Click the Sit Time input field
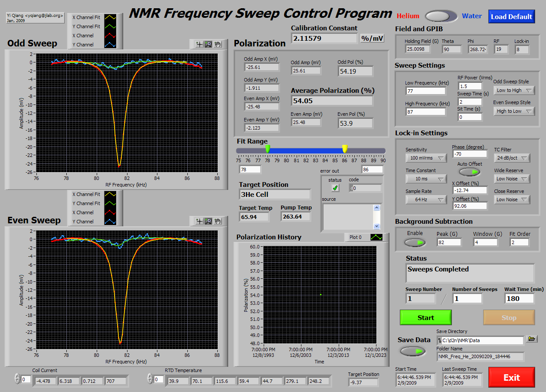 tap(470, 117)
